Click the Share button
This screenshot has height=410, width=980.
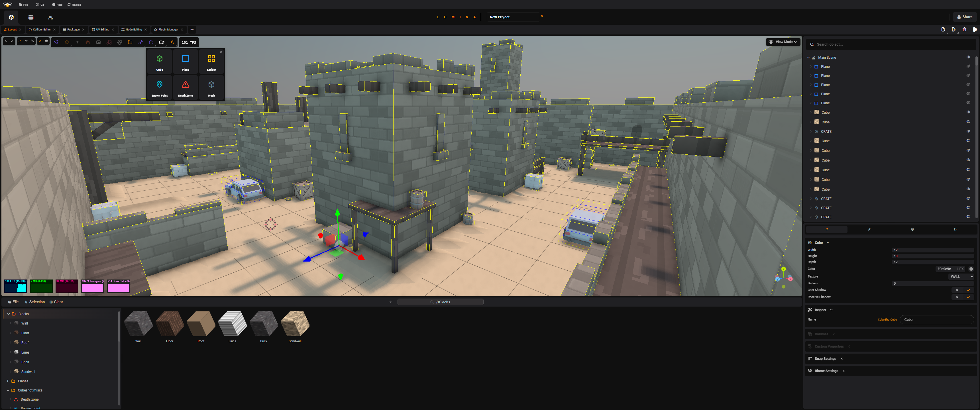[x=965, y=17]
